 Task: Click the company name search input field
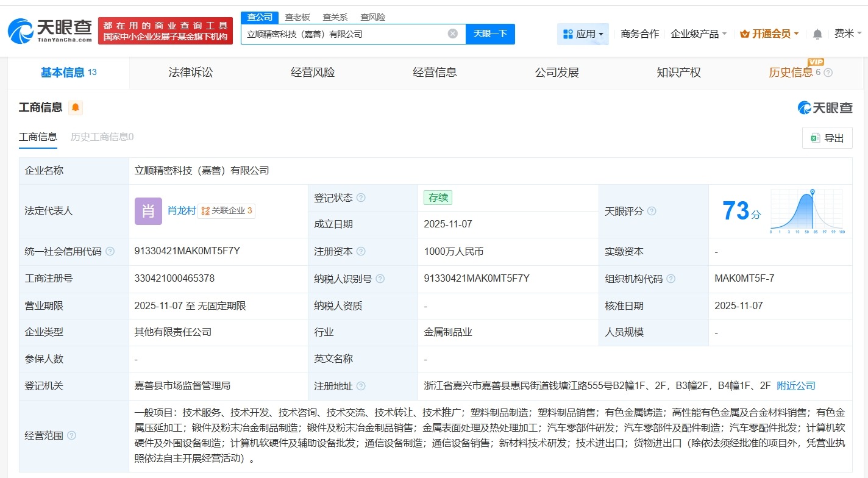[341, 34]
